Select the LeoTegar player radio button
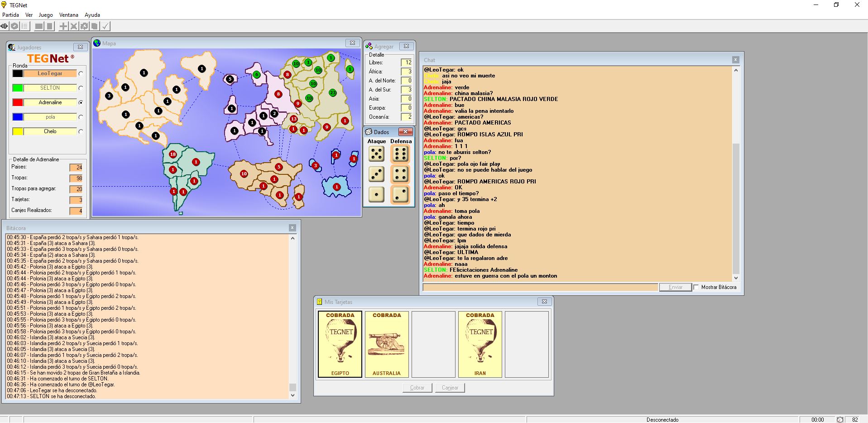 click(x=81, y=73)
